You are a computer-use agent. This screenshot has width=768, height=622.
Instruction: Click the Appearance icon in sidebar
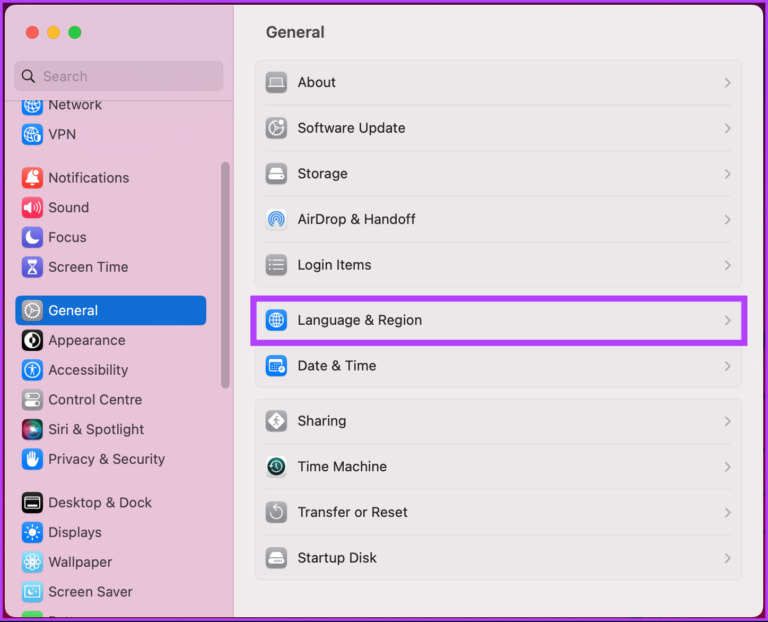coord(32,340)
